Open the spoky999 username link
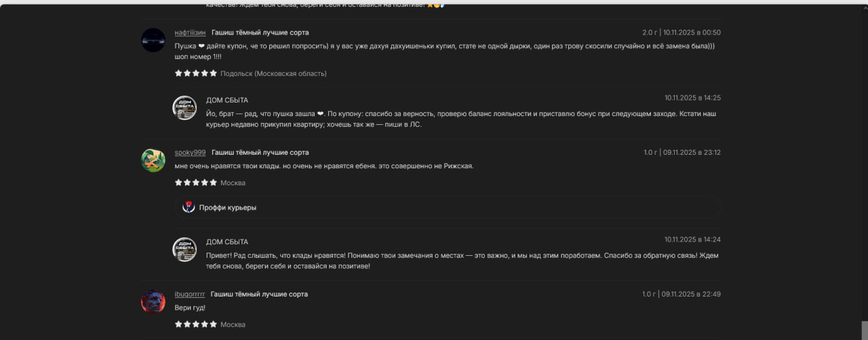The height and width of the screenshot is (340, 868). 190,153
